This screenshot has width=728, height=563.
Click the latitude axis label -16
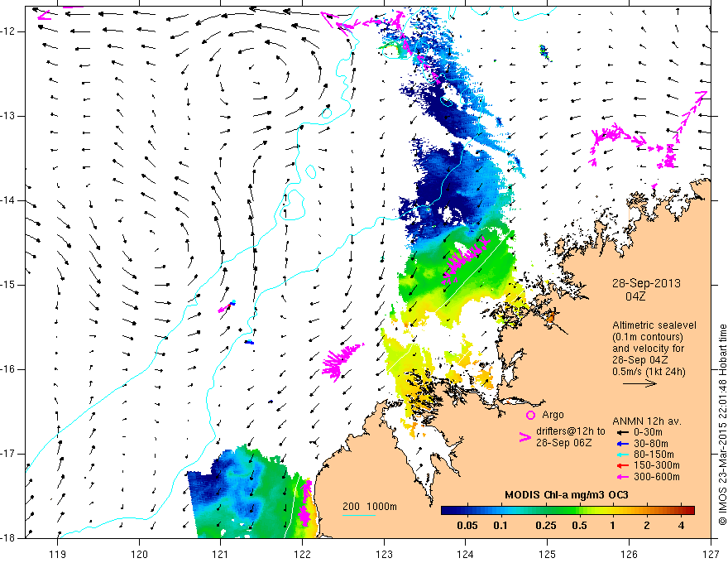point(9,369)
